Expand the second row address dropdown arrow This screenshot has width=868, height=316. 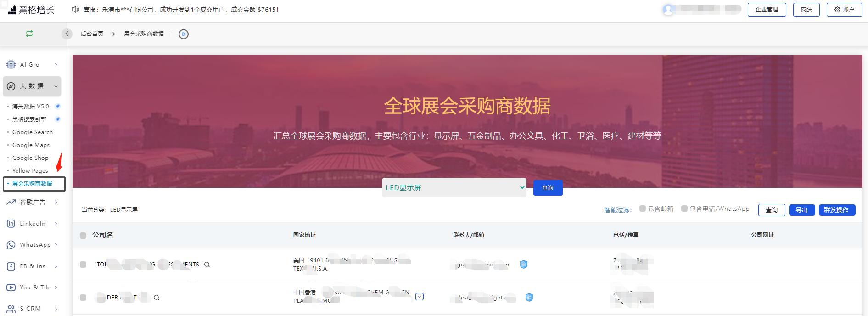[x=419, y=297]
